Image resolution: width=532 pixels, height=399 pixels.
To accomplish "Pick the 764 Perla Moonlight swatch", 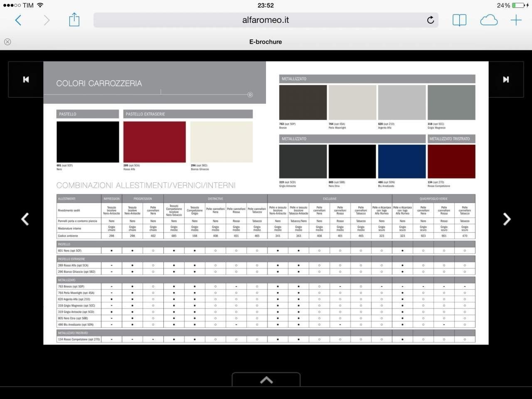I will point(352,103).
